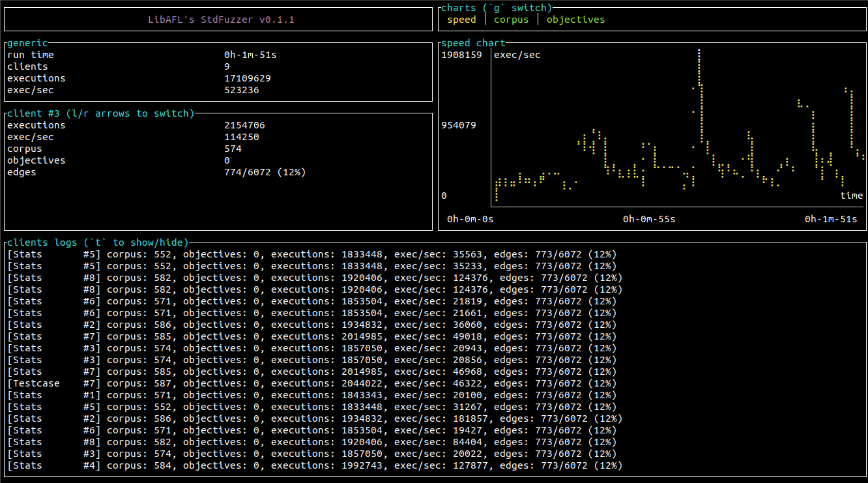Select log line with exec/sec 19427

312,430
